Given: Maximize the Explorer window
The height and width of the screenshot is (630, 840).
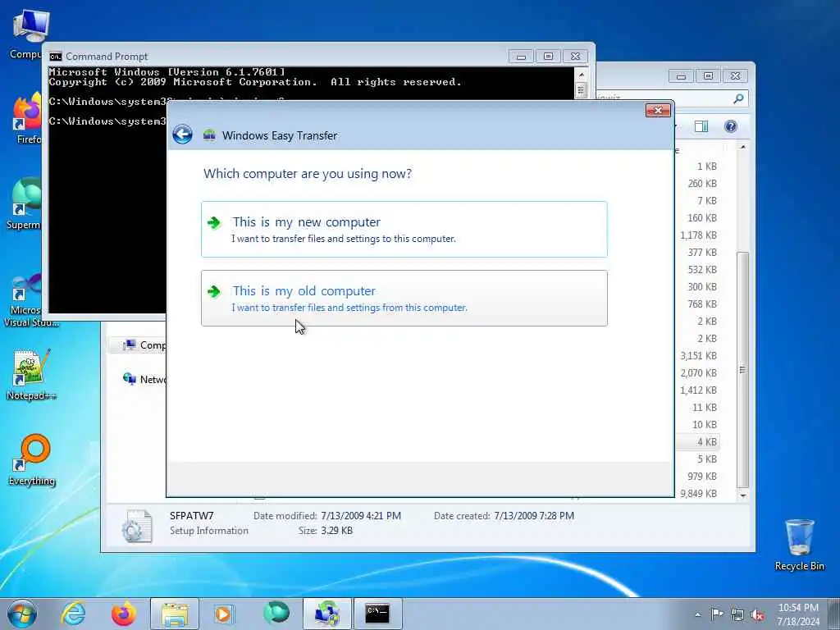Looking at the screenshot, I should [x=708, y=76].
